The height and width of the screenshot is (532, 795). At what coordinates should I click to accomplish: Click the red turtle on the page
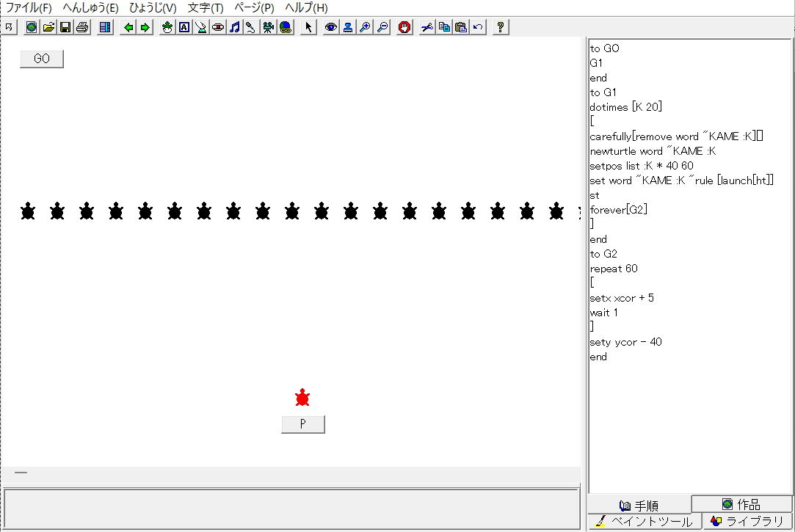click(302, 398)
